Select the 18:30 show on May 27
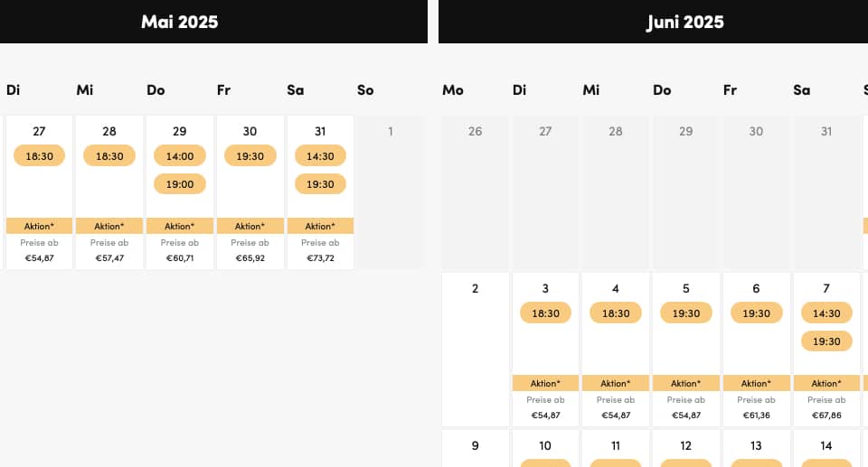 coord(39,156)
